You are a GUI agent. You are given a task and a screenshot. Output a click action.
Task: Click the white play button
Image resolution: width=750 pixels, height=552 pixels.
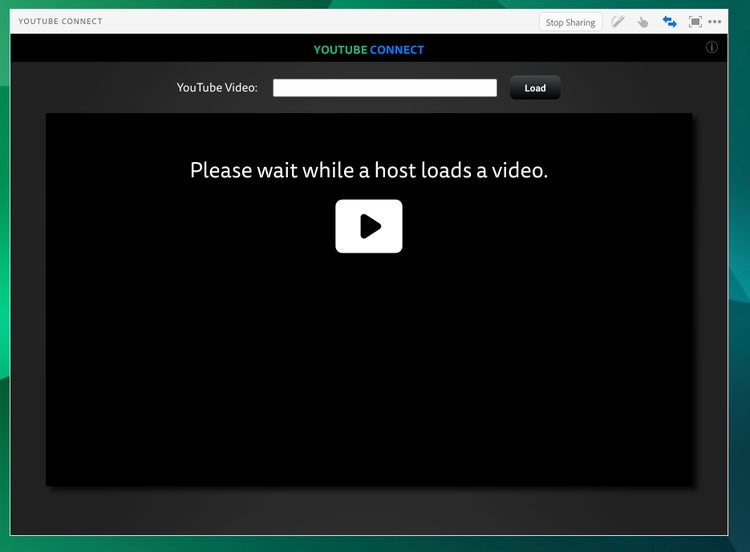(369, 226)
